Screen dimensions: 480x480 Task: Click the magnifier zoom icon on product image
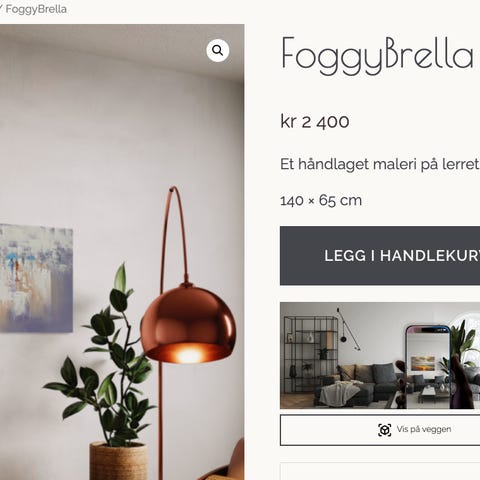(x=218, y=51)
